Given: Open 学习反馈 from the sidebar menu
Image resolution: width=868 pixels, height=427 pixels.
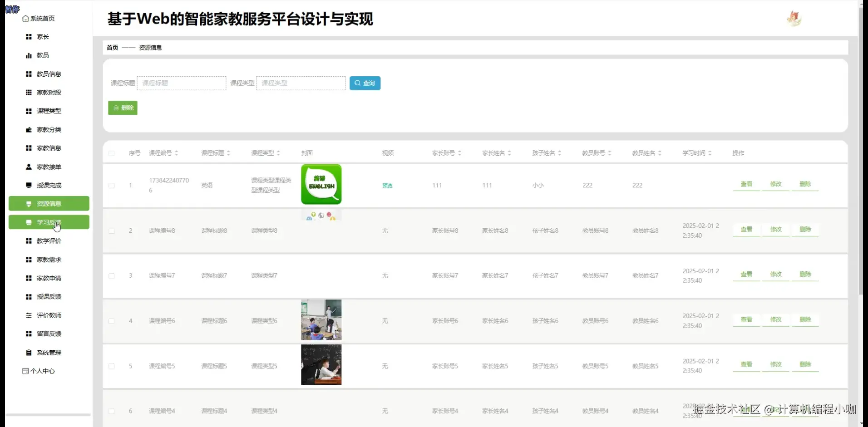Looking at the screenshot, I should click(x=49, y=222).
